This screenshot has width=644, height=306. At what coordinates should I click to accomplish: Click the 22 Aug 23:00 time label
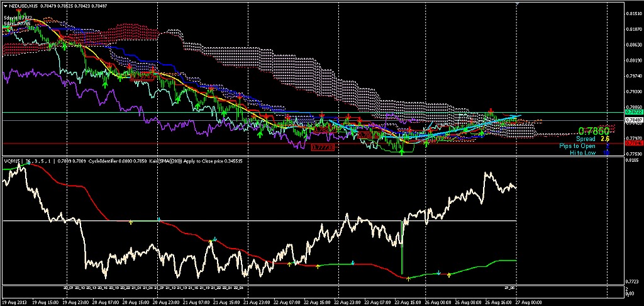coord(347,302)
